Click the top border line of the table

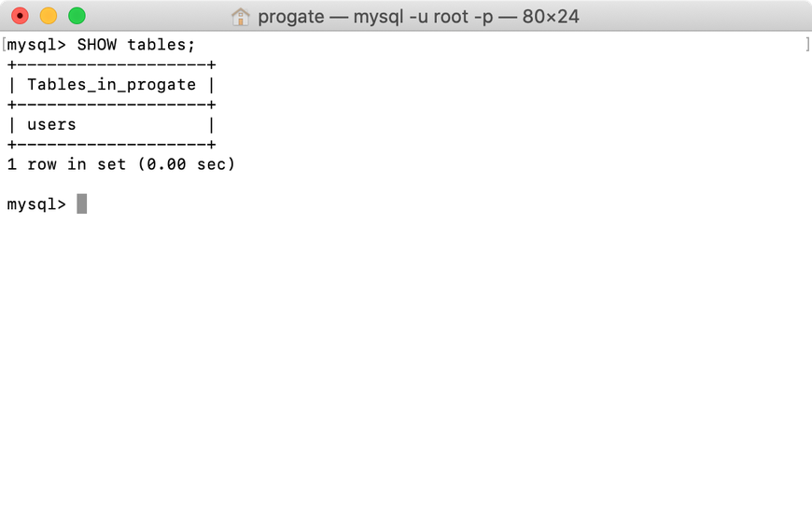[x=111, y=64]
